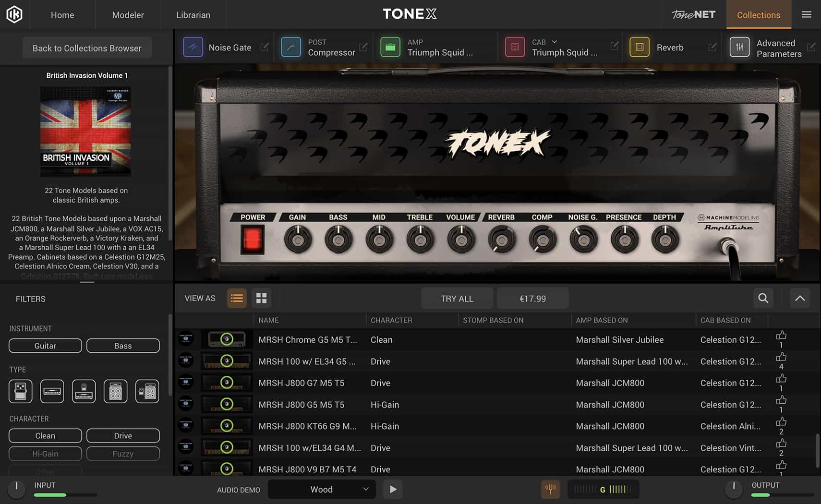Toggle the Fuzzy character filter
Screen dimensions: 821x504
(123, 454)
